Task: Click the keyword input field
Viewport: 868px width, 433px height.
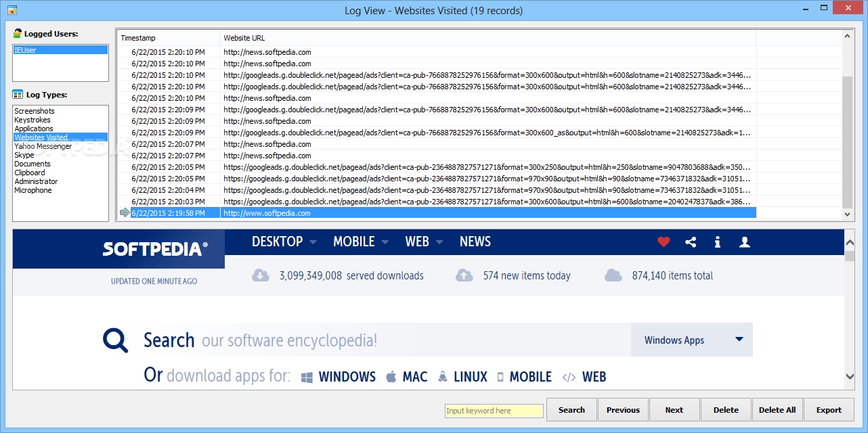Action: [x=494, y=411]
